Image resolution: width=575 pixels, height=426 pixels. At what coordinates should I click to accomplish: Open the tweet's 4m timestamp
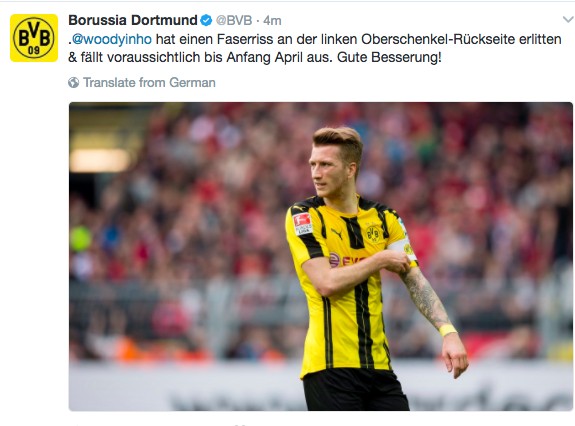tap(272, 21)
